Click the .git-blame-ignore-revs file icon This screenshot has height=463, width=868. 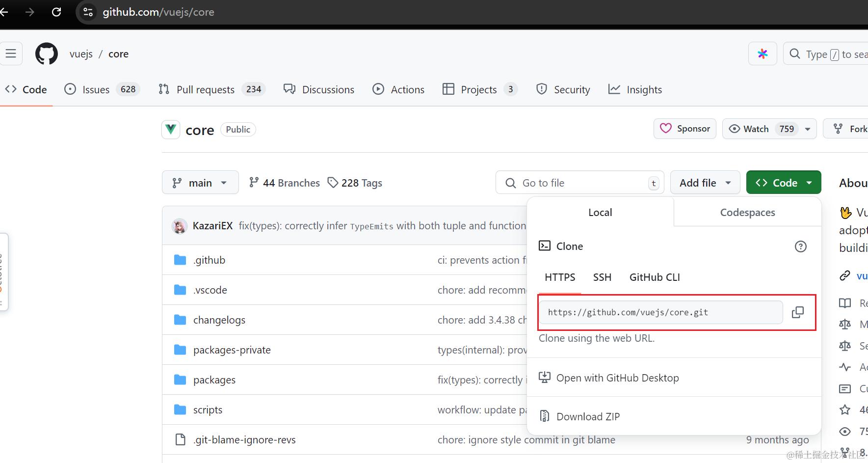tap(180, 439)
